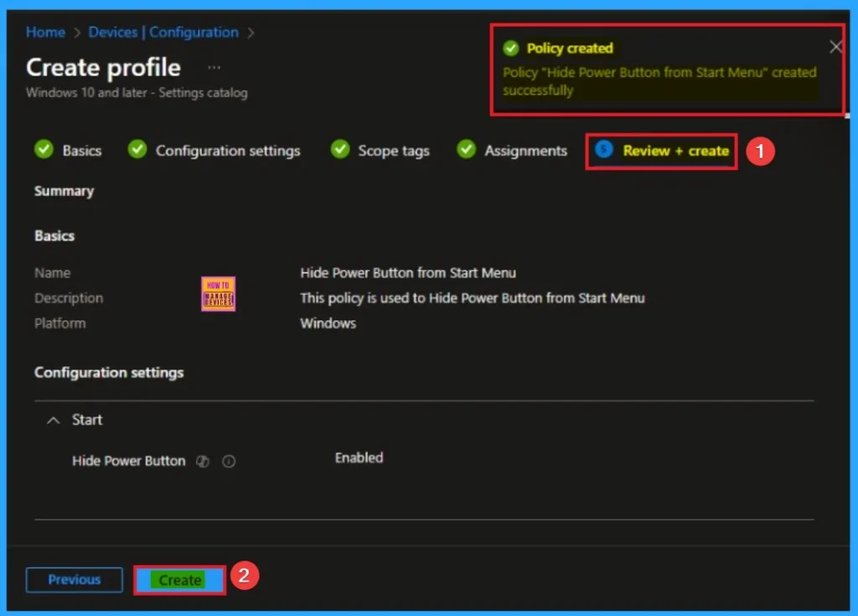This screenshot has height=616, width=858.
Task: Dismiss the Policy created notification
Action: (835, 47)
